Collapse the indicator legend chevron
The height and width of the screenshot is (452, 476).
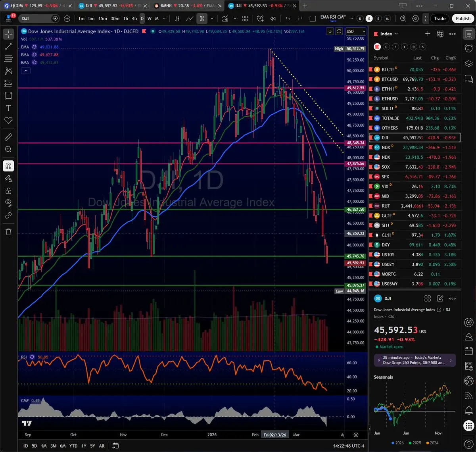(x=25, y=71)
